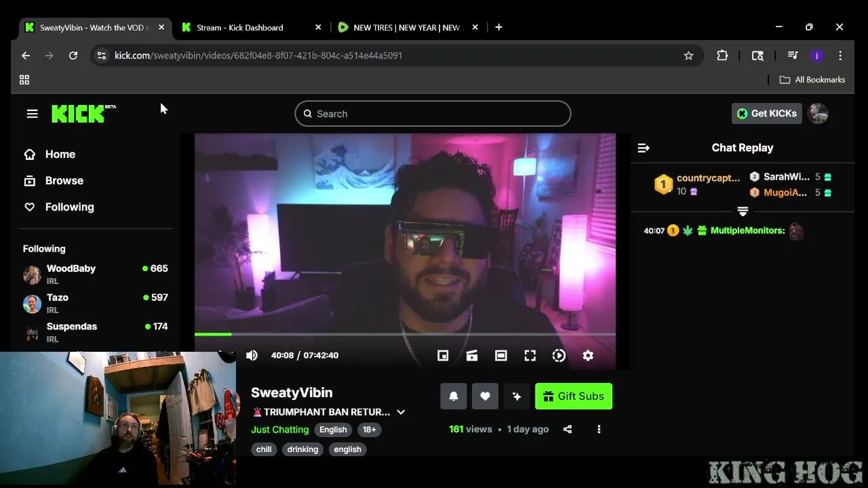Open the Kick sidebar hamburger menu
This screenshot has width=868, height=488.
(x=32, y=114)
